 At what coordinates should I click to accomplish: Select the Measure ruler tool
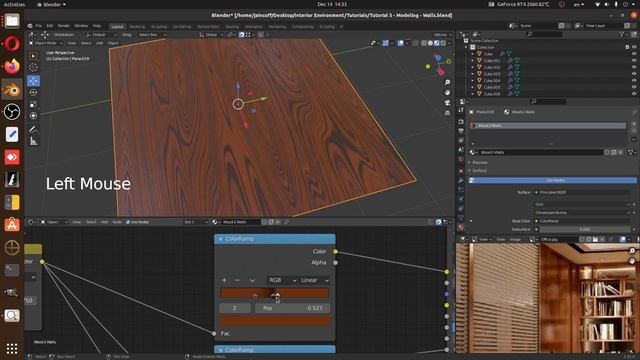coord(33,141)
